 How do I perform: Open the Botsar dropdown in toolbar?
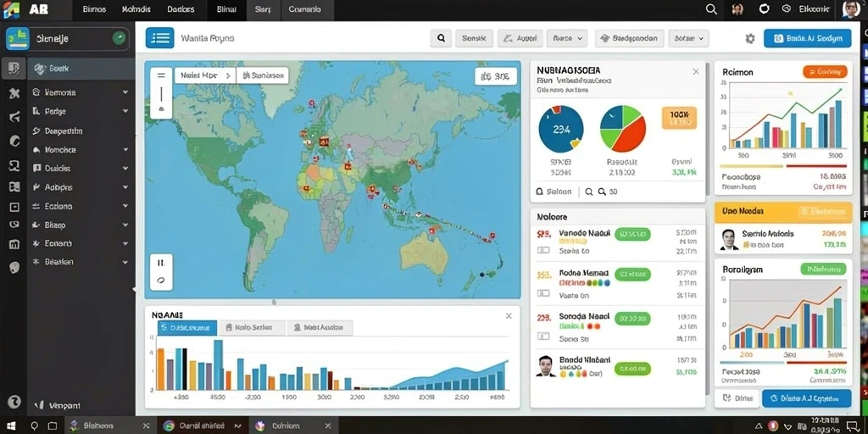pyautogui.click(x=688, y=38)
